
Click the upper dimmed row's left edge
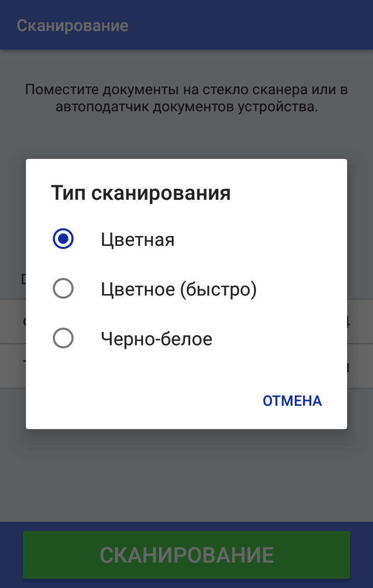click(13, 322)
